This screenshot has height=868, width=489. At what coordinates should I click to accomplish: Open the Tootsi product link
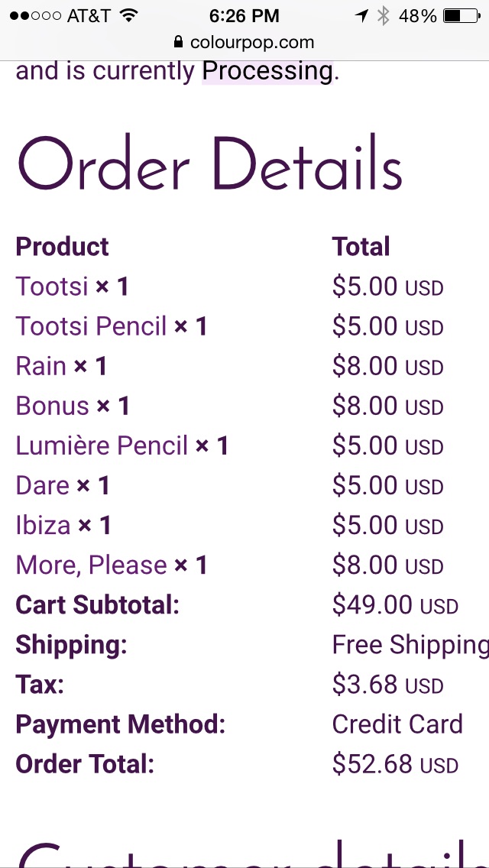52,287
